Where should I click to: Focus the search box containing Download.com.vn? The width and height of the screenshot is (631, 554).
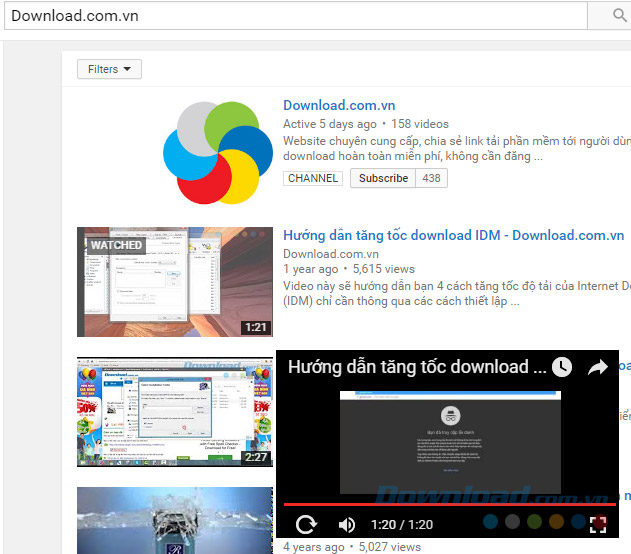[x=296, y=16]
